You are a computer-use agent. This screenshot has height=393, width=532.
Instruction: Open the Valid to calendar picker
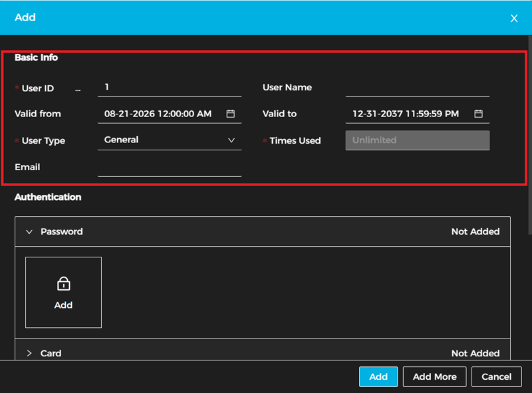[478, 114]
